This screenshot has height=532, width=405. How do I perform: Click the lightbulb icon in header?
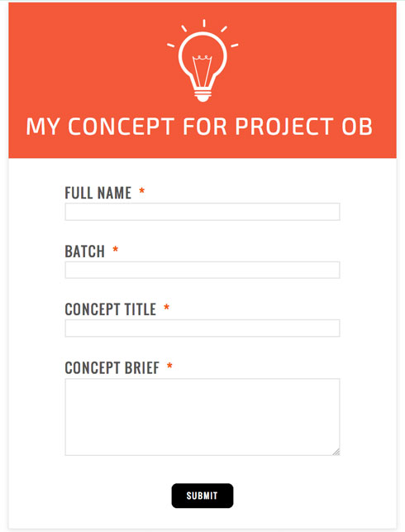[202, 60]
